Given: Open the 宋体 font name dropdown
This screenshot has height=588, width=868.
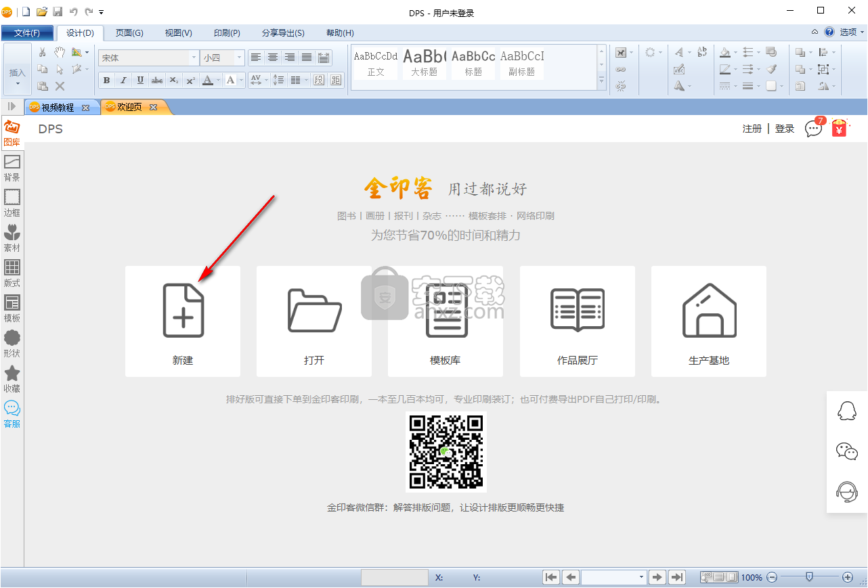Looking at the screenshot, I should click(x=194, y=58).
